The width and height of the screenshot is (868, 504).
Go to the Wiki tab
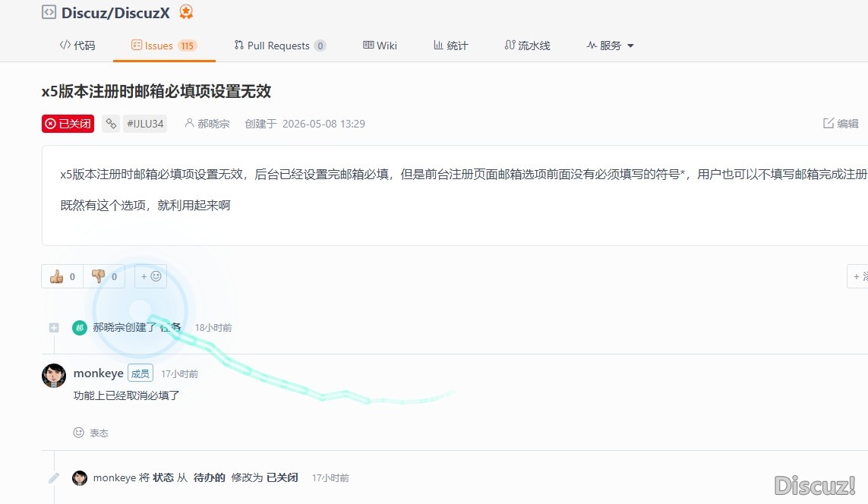(x=380, y=46)
